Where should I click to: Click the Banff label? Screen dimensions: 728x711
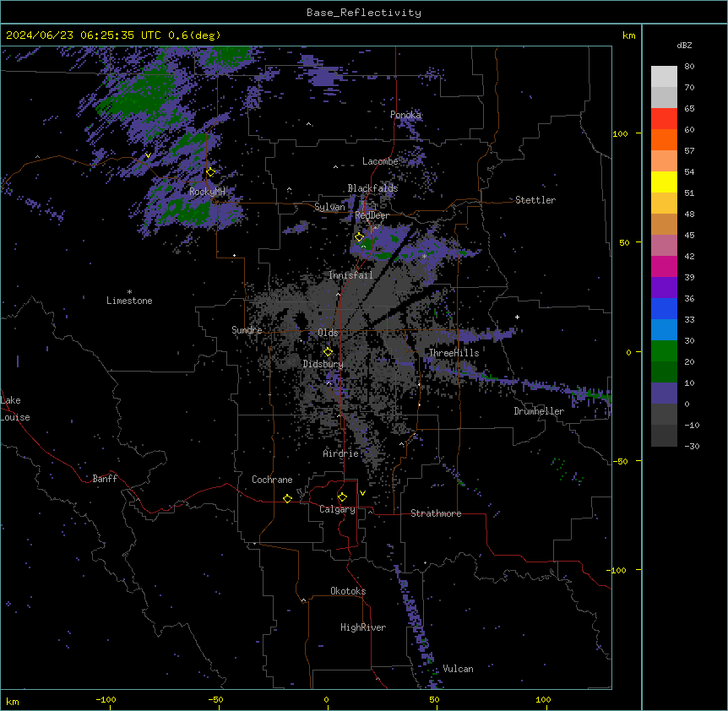click(x=105, y=479)
